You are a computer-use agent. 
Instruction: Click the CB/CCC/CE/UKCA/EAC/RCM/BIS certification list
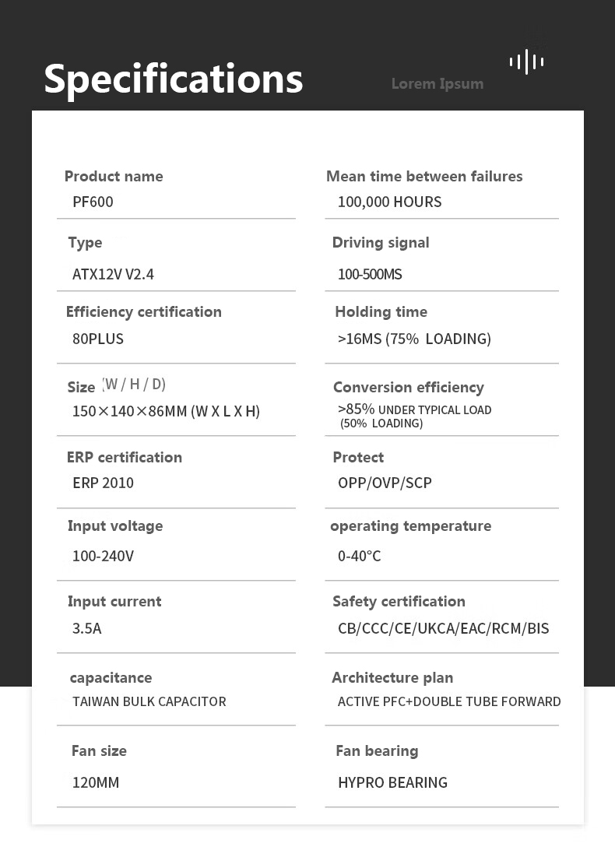[x=444, y=628]
